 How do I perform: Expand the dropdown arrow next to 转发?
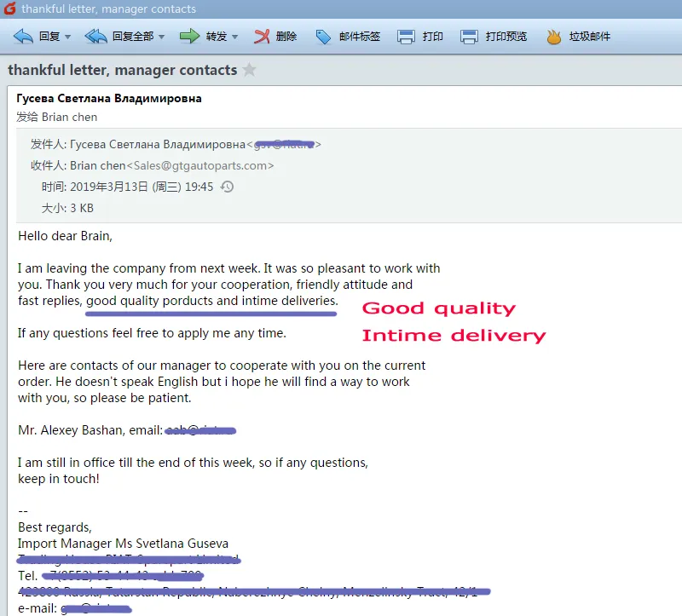coord(234,37)
